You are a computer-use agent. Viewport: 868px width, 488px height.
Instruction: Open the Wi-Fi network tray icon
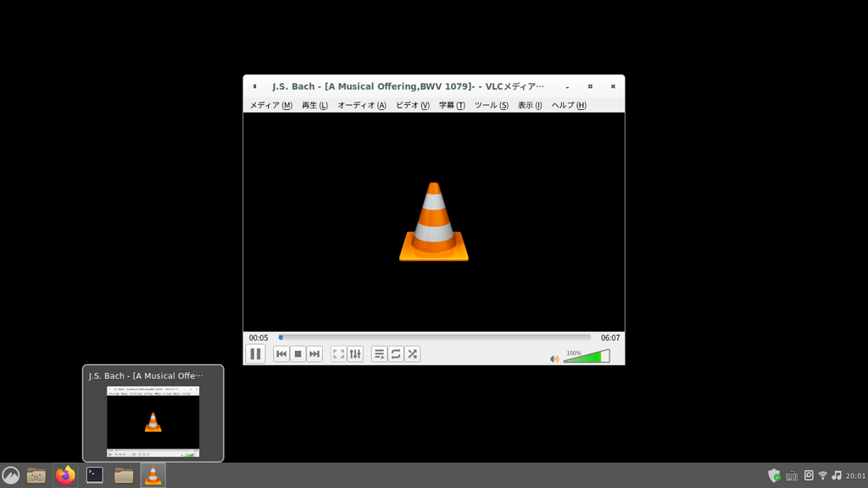coord(822,475)
